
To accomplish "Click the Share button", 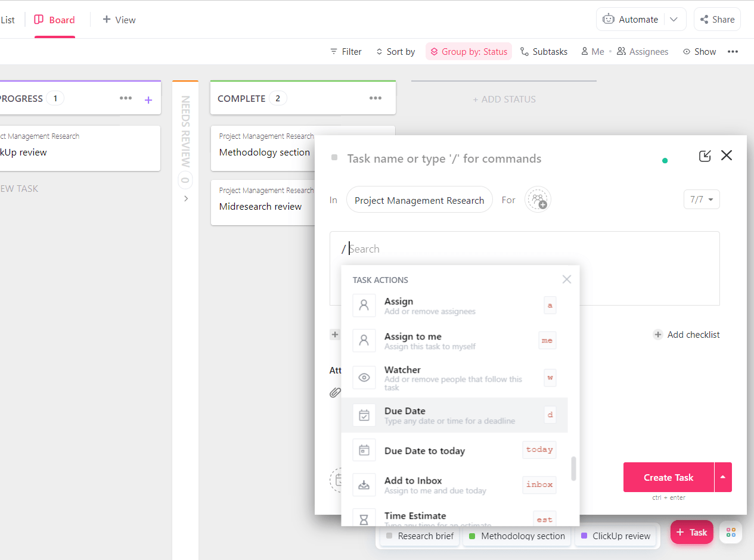I will (x=717, y=19).
